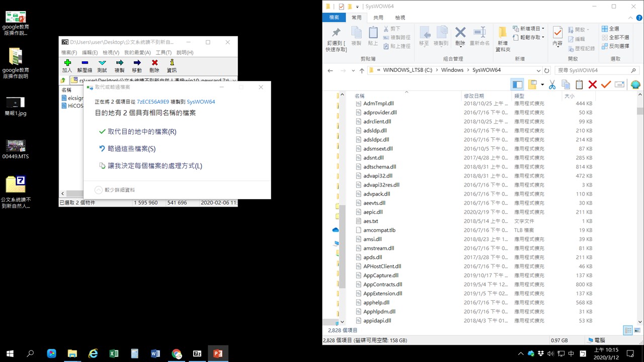This screenshot has height=362, width=644.
Task: Click the red X delete icon below search box
Action: pos(592,84)
